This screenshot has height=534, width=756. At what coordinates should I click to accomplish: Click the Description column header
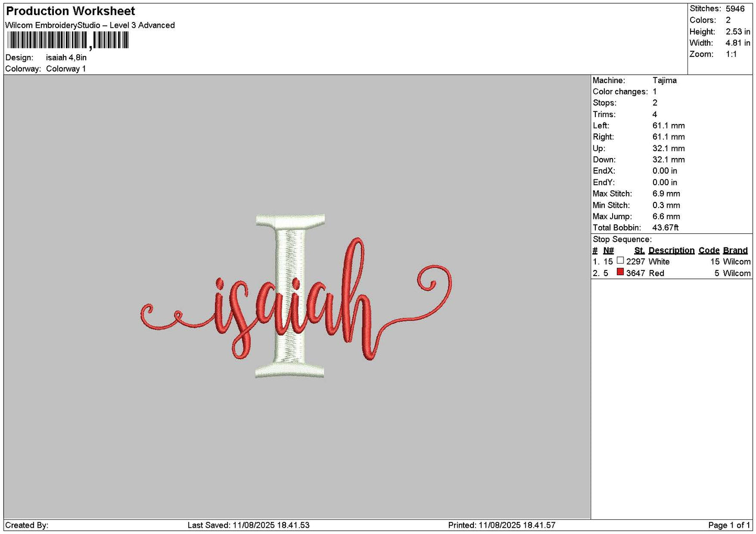point(671,251)
